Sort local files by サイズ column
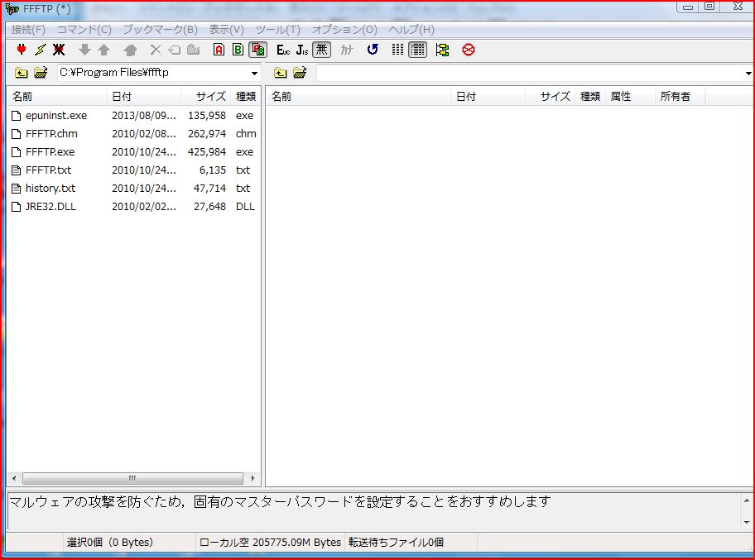The width and height of the screenshot is (755, 560). click(206, 97)
